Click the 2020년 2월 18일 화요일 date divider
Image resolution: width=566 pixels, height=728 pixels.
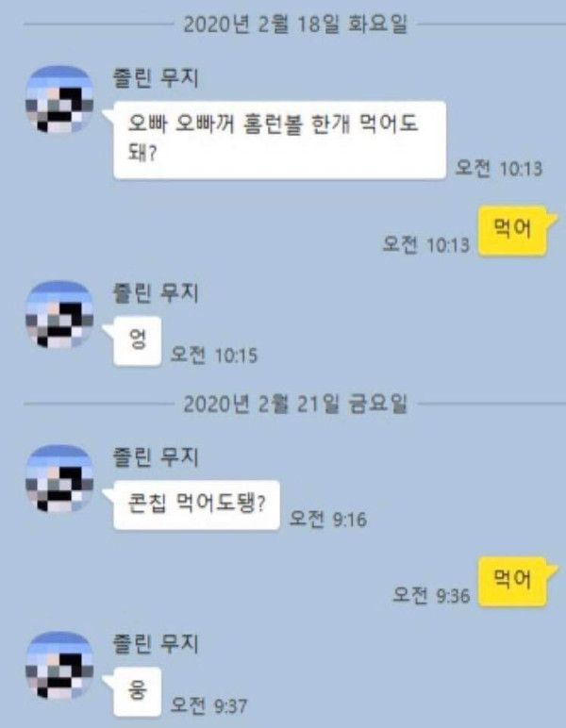(x=295, y=25)
